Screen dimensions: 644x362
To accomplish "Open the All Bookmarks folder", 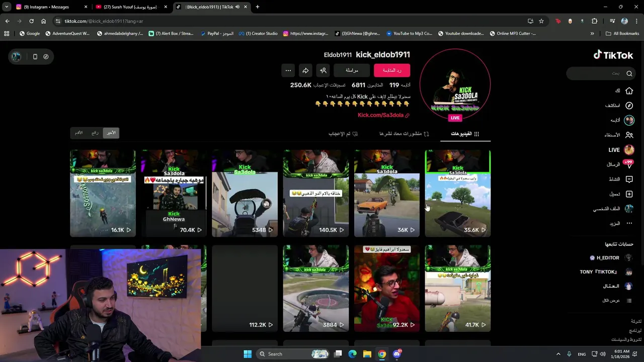I will (622, 34).
